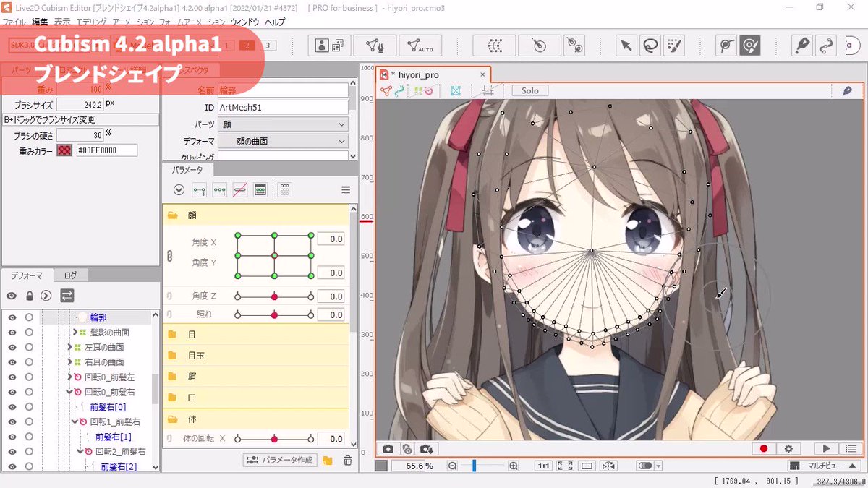Image resolution: width=868 pixels, height=488 pixels.
Task: Select the brush selection tool
Action: pos(673,46)
